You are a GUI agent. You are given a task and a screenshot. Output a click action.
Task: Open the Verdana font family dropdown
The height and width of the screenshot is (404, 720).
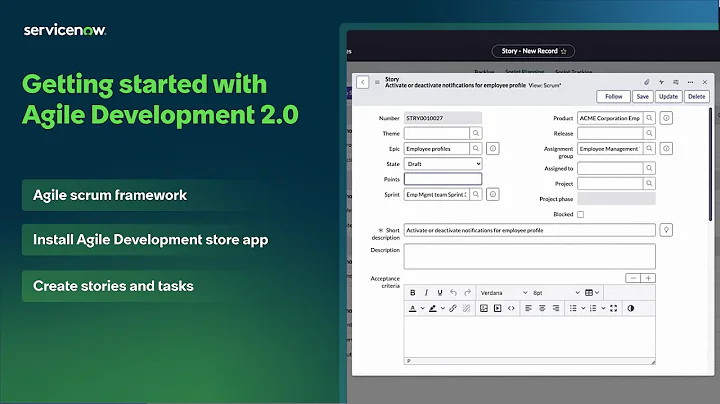(x=503, y=292)
